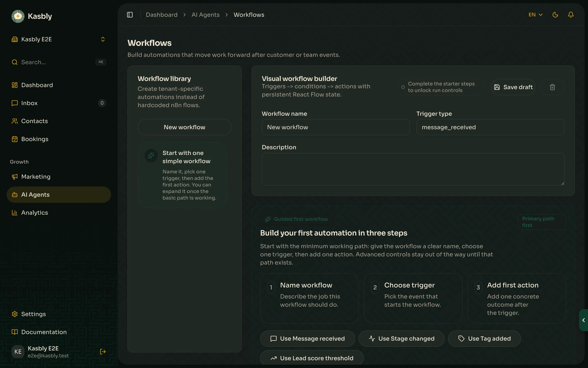Open Inbox from sidebar
Viewport: 588px width, 368px height.
click(59, 103)
